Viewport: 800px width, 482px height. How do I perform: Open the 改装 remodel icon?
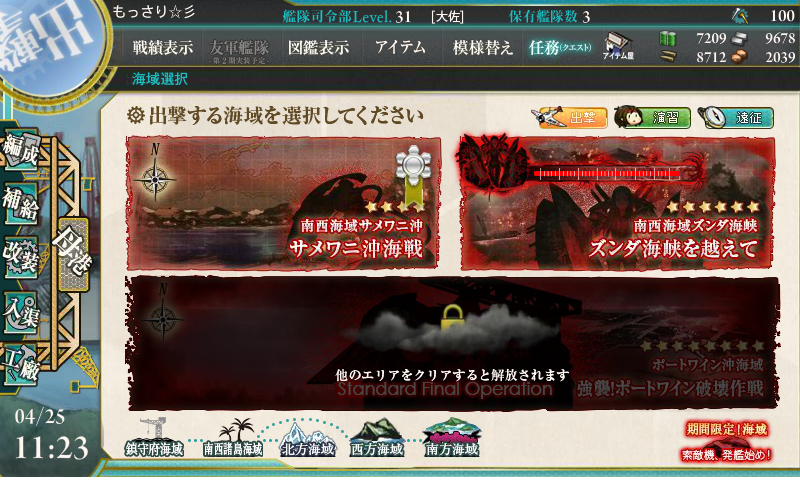pyautogui.click(x=21, y=258)
